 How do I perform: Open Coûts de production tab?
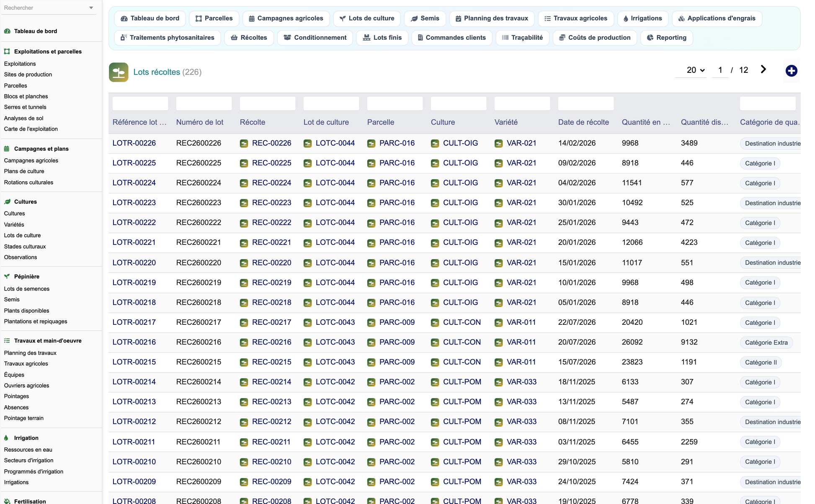[x=595, y=38]
